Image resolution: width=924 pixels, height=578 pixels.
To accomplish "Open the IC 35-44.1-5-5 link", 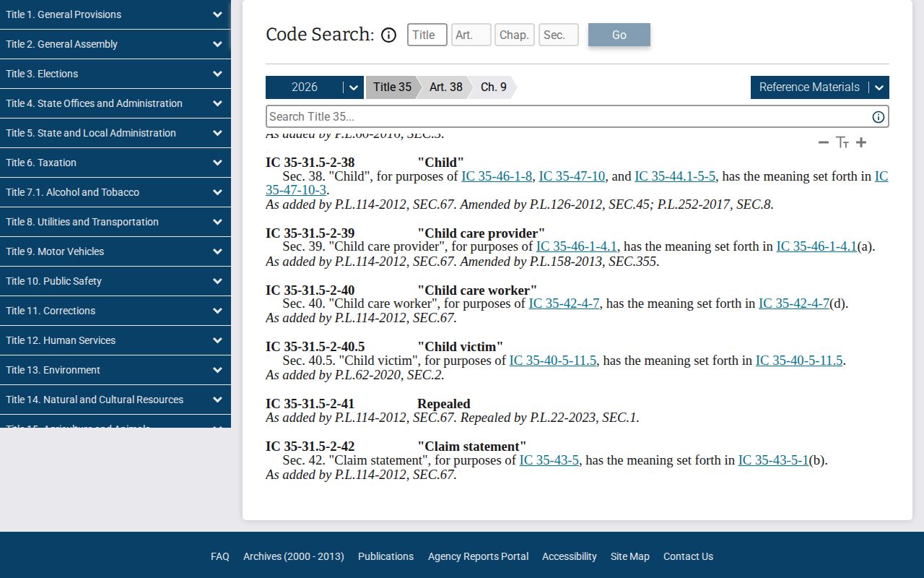I will [x=675, y=176].
